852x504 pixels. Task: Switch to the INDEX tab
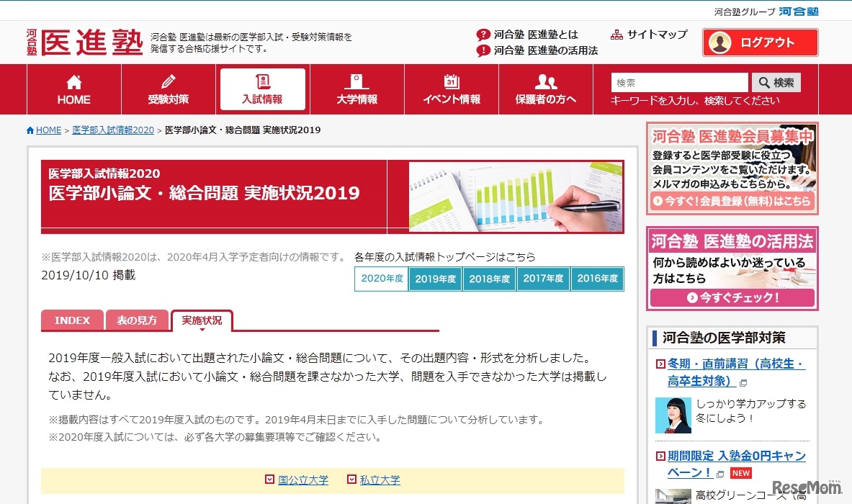(x=72, y=320)
